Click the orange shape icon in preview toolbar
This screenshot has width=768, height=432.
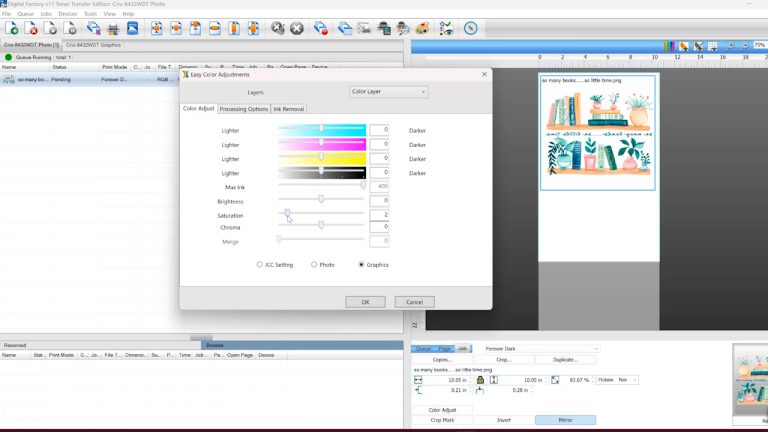tap(684, 46)
